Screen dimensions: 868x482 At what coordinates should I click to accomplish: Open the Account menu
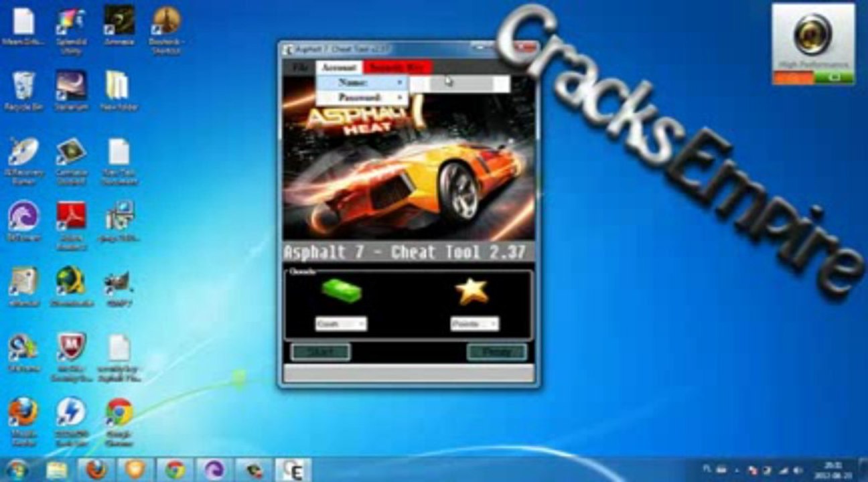tap(339, 68)
